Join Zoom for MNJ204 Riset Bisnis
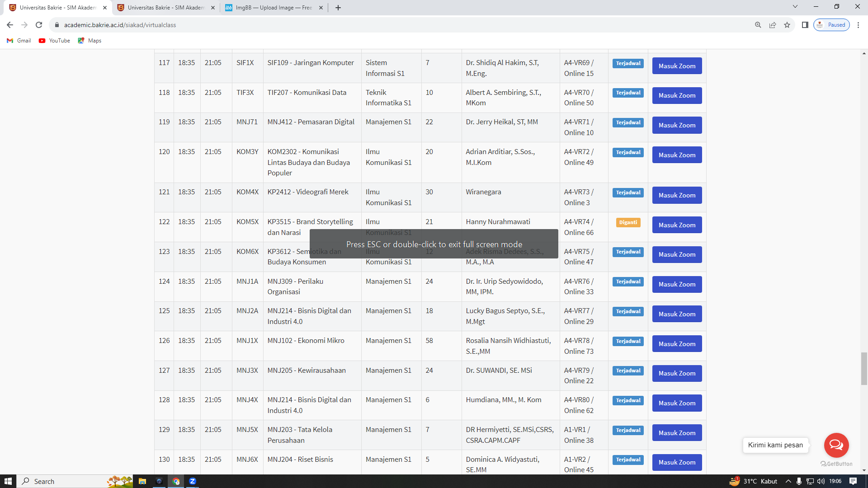The height and width of the screenshot is (488, 868). point(677,462)
